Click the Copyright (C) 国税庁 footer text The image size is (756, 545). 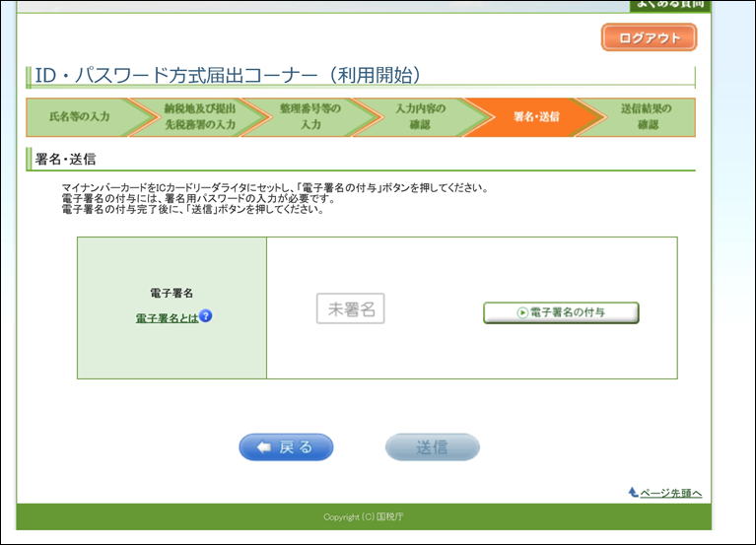point(364,517)
